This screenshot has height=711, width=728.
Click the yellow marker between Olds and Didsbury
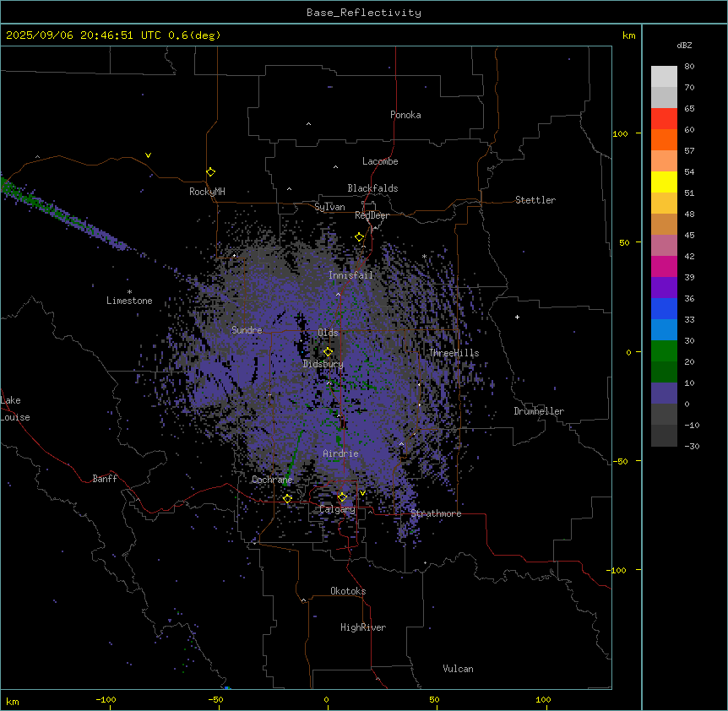click(328, 351)
